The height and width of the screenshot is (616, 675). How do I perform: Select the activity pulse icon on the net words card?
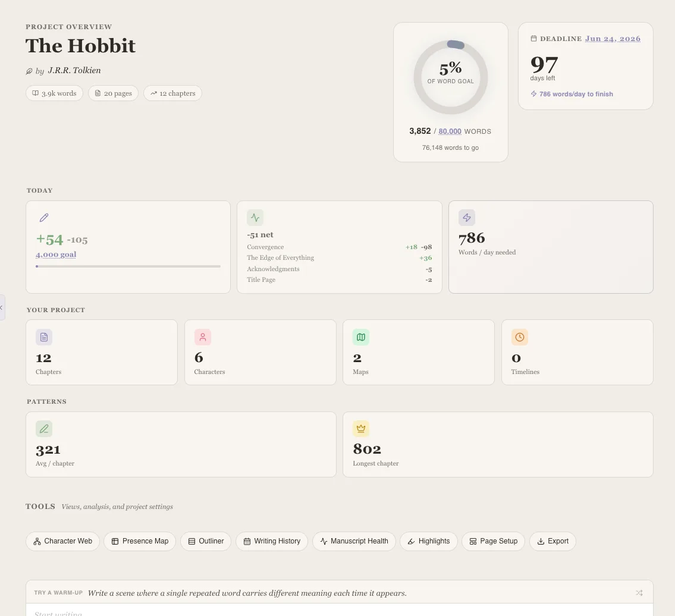pyautogui.click(x=255, y=218)
